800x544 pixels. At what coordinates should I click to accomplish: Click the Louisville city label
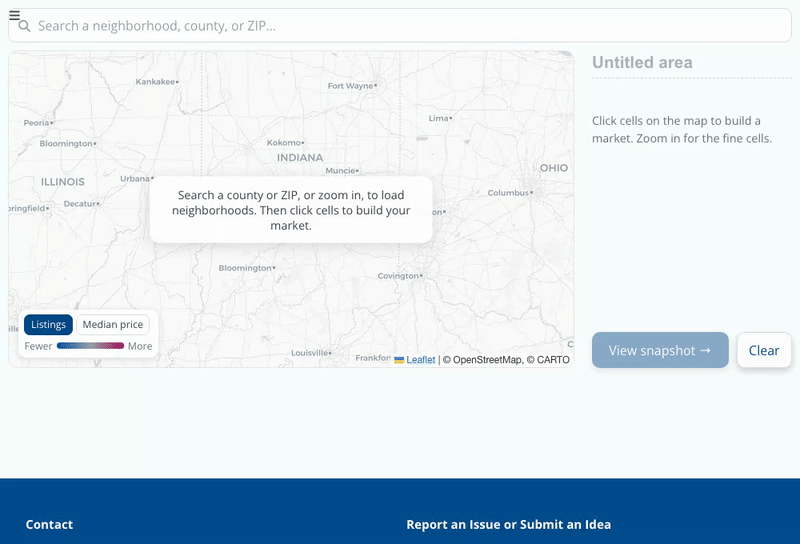tap(310, 353)
